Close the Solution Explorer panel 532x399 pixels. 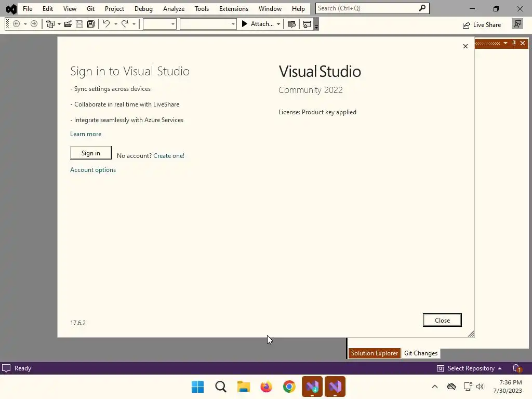click(523, 43)
